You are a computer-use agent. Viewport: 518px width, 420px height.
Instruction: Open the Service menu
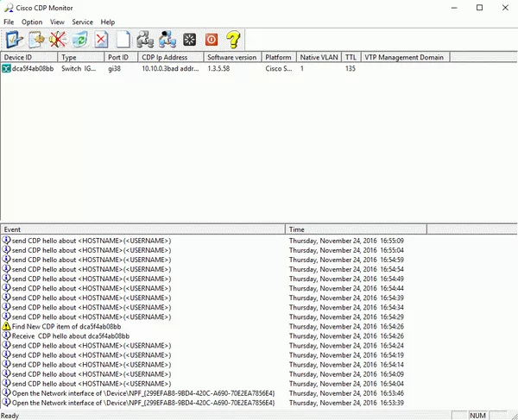83,22
